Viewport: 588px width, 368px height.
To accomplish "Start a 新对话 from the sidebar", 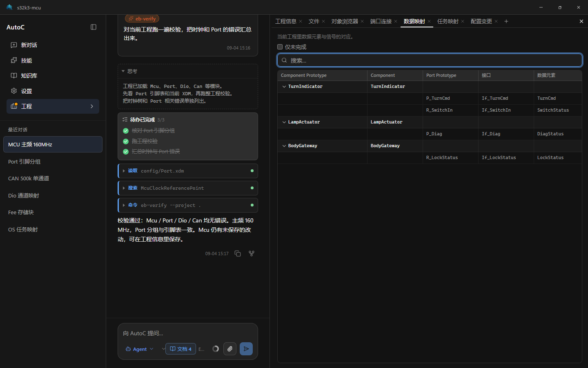I will pyautogui.click(x=53, y=45).
